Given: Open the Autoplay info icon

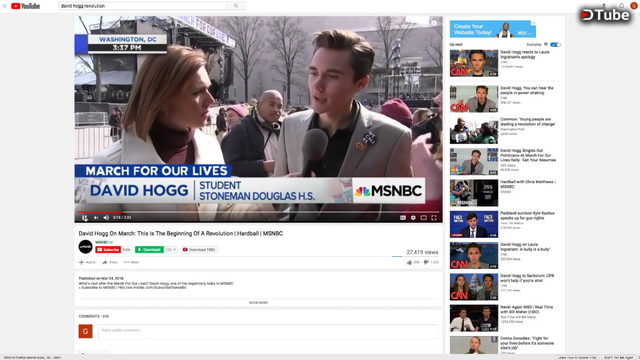Looking at the screenshot, I should (x=546, y=44).
